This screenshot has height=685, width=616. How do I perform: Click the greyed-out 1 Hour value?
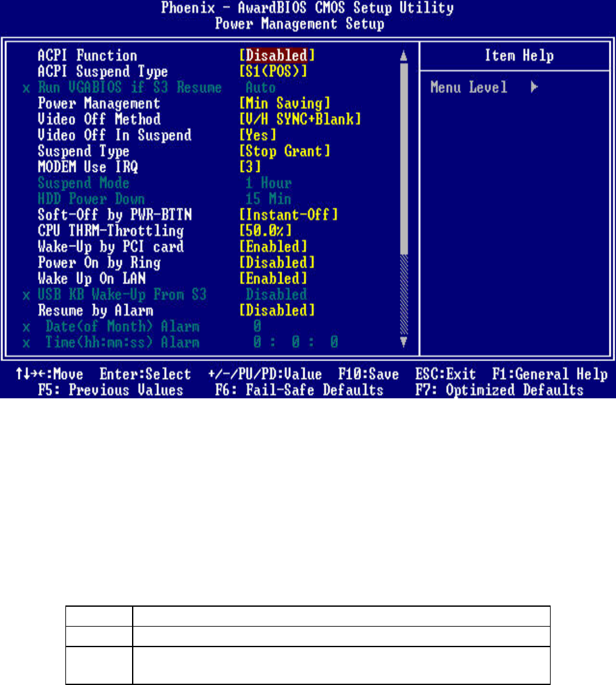click(269, 183)
